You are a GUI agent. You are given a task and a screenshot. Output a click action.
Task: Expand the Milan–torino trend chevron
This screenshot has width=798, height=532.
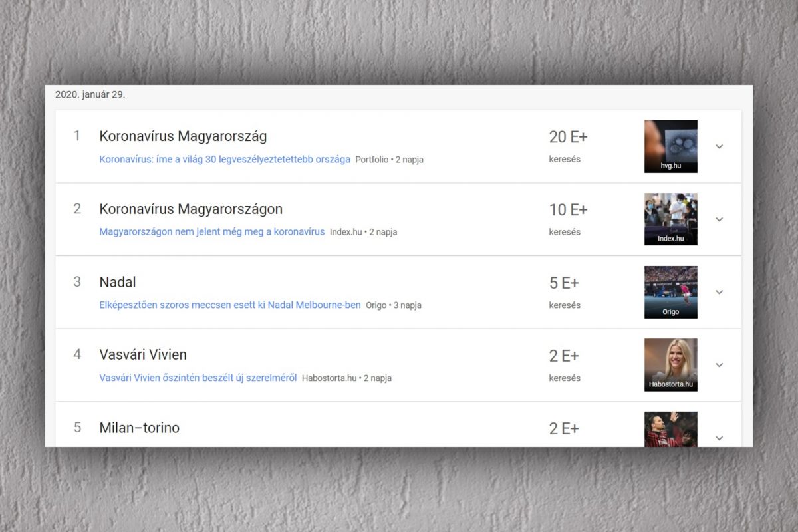pyautogui.click(x=718, y=438)
